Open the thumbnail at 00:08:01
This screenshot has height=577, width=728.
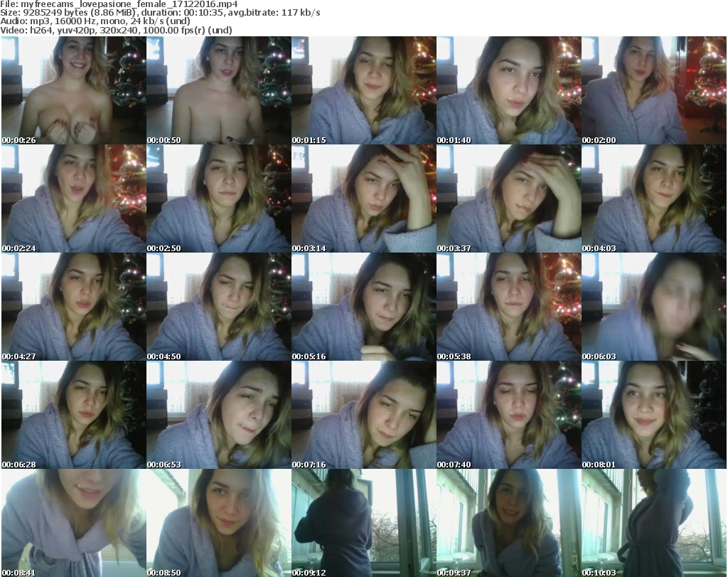[x=654, y=415]
